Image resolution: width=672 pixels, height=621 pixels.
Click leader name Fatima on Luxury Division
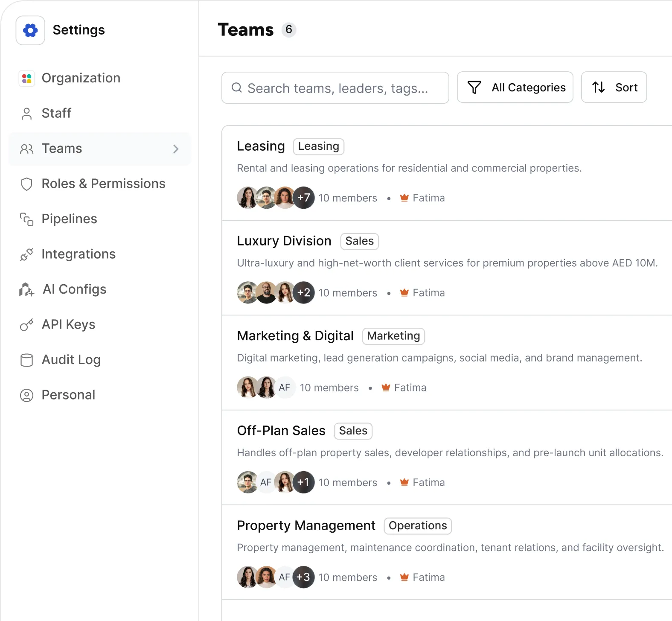point(429,293)
